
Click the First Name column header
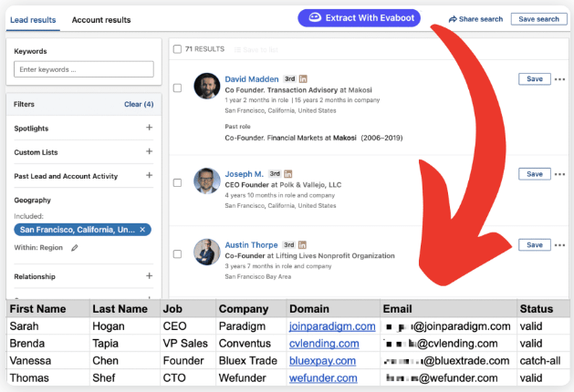click(48, 309)
